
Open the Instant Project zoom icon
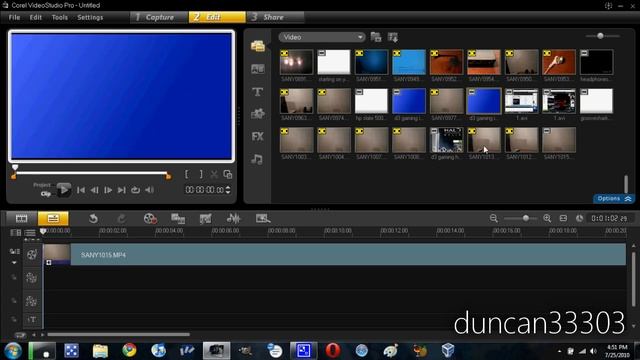click(263, 219)
